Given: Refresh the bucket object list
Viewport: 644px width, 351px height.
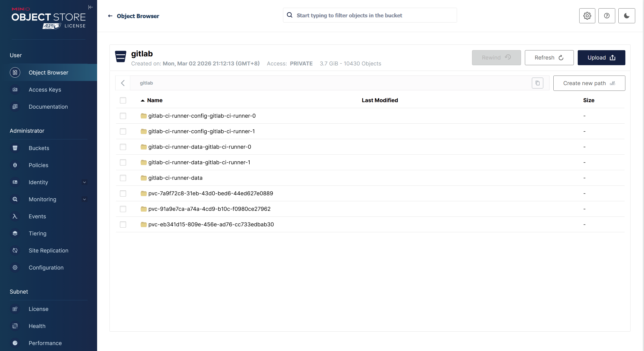Looking at the screenshot, I should coord(549,58).
